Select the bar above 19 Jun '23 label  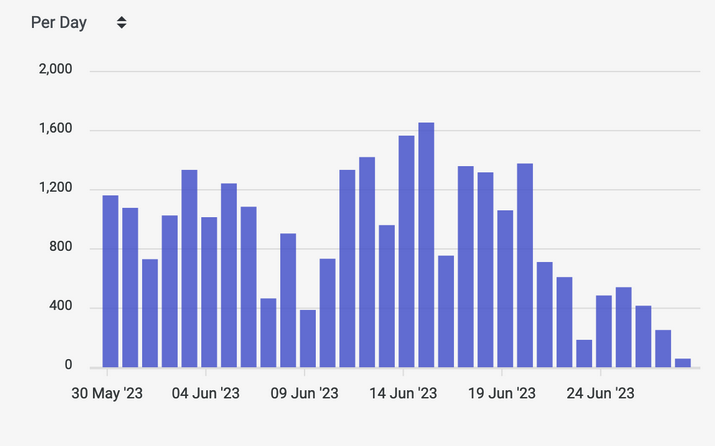point(505,288)
